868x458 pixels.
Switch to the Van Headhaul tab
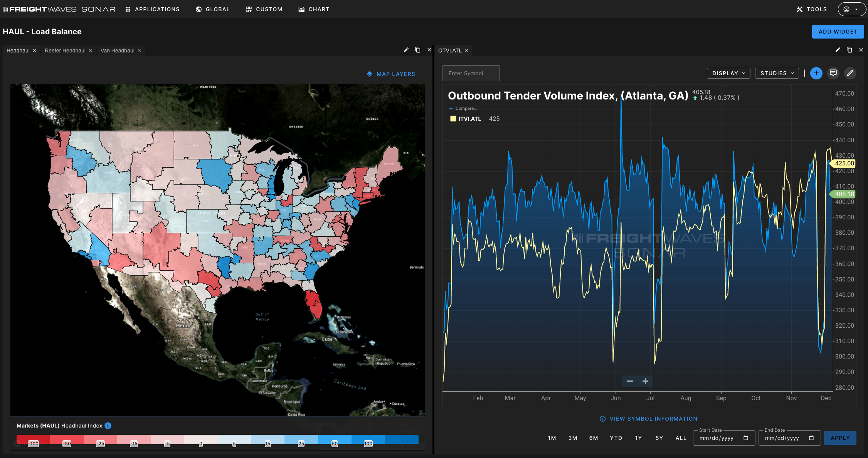[x=118, y=51]
